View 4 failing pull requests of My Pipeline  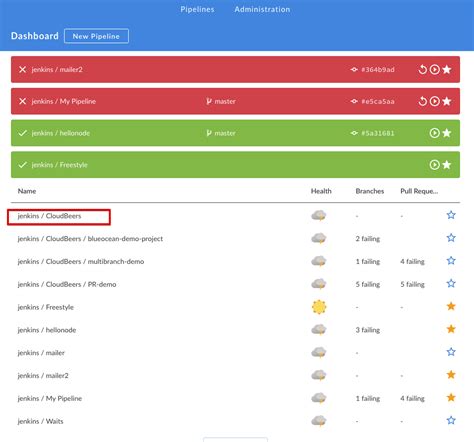pyautogui.click(x=412, y=398)
